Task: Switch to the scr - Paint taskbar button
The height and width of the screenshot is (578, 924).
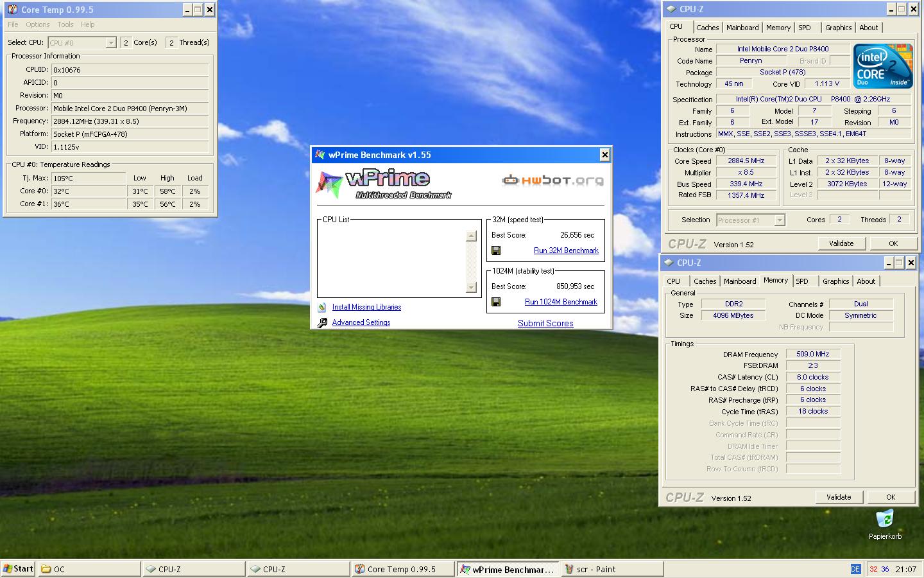Action: [612, 569]
